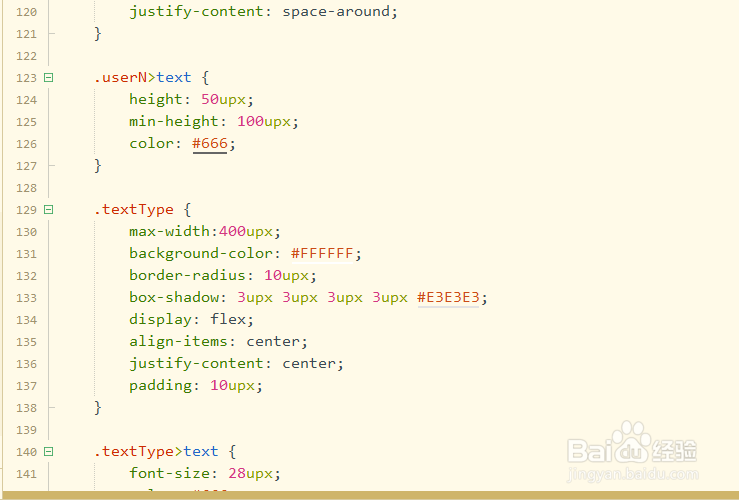The image size is (739, 500).
Task: Collapse the .textType>text rule at line 140
Action: (49, 451)
